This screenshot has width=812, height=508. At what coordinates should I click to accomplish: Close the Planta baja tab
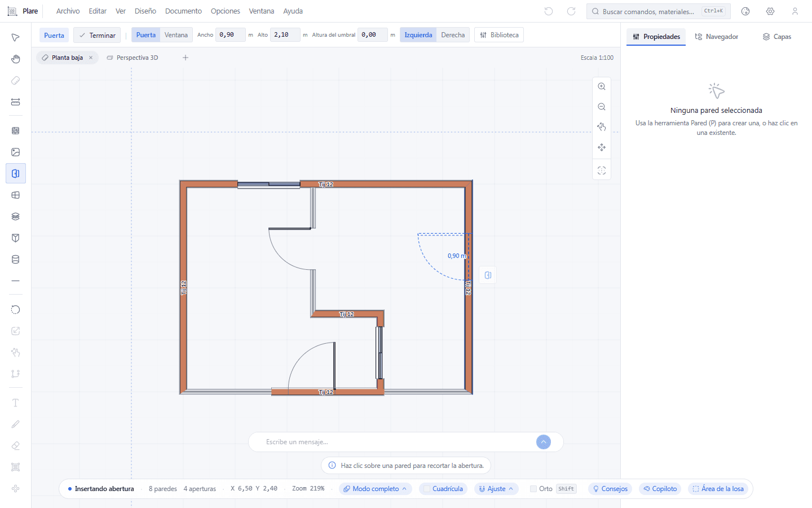pos(91,58)
